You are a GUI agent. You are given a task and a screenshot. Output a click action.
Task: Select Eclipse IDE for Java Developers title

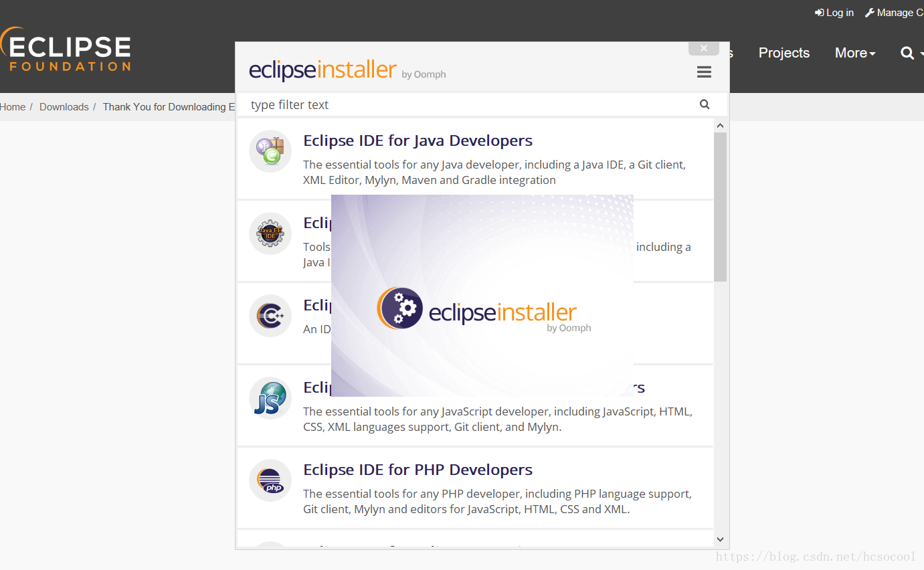tap(418, 140)
